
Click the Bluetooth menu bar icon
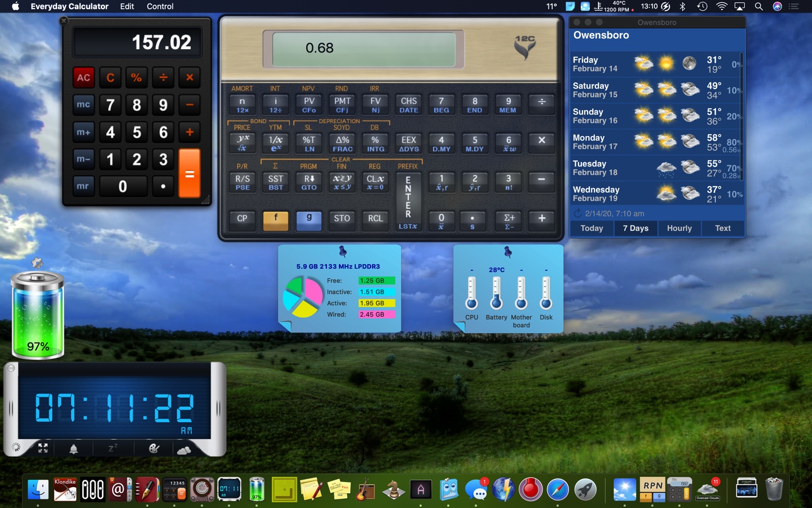[683, 6]
